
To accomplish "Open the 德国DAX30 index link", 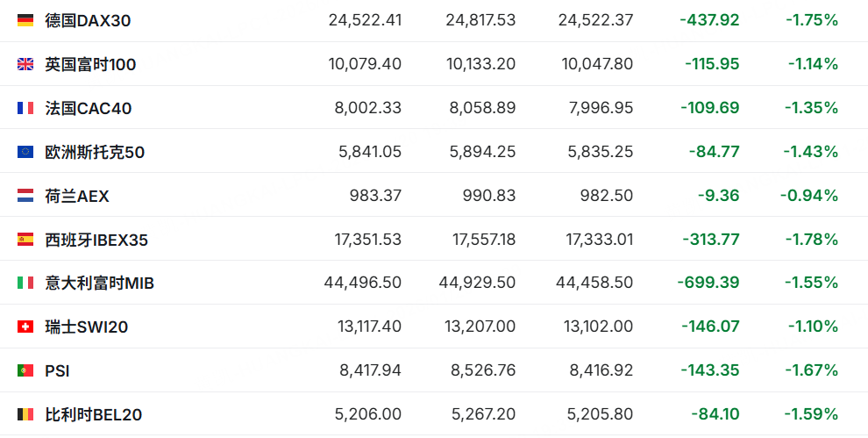I will 88,20.
